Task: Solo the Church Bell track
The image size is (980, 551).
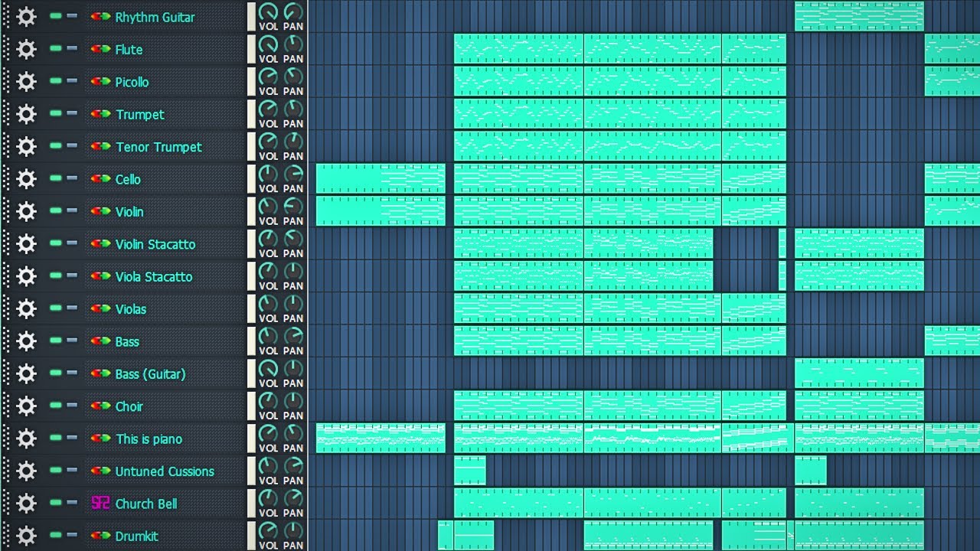Action: point(72,503)
